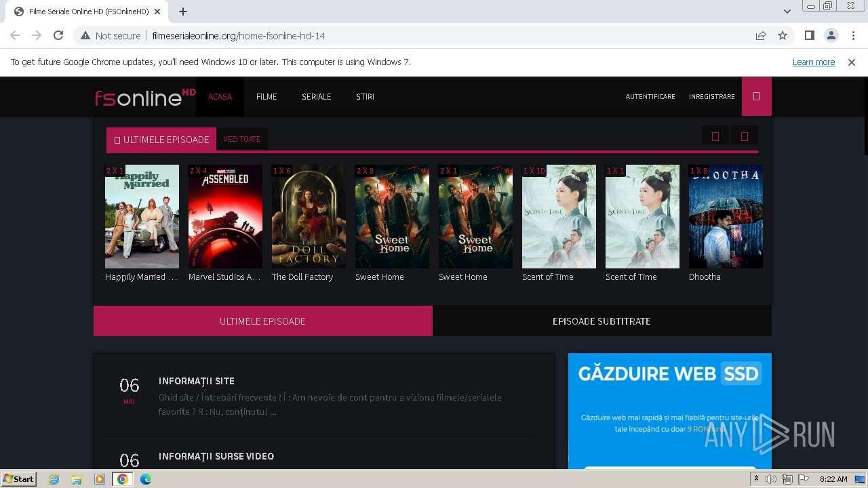
Task: Open media player from taskbar
Action: (100, 479)
